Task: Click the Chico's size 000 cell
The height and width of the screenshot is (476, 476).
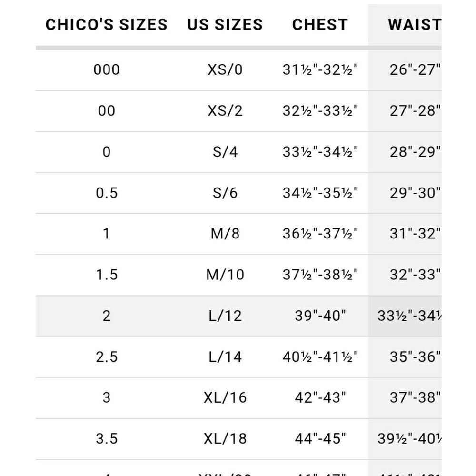Action: 106,70
